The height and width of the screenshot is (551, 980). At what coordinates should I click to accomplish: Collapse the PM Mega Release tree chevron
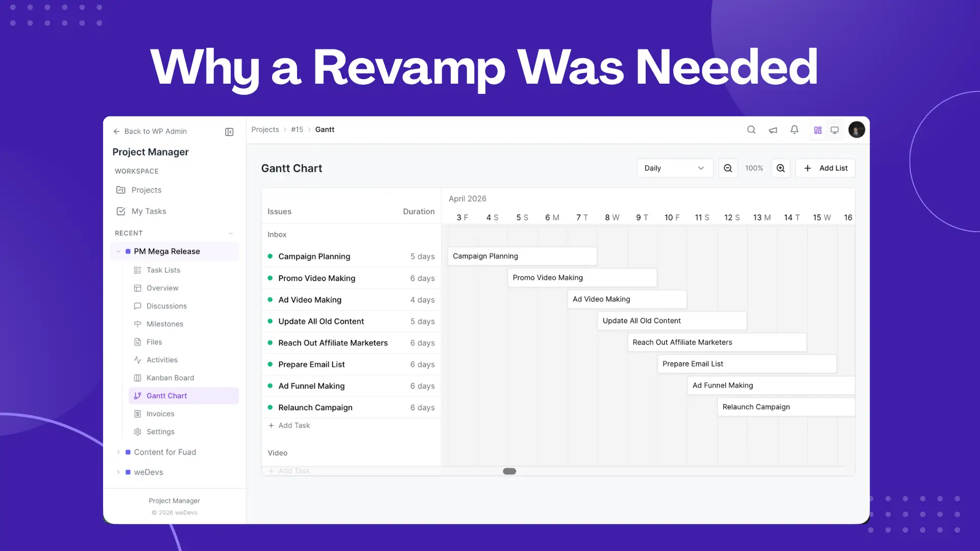pyautogui.click(x=118, y=252)
